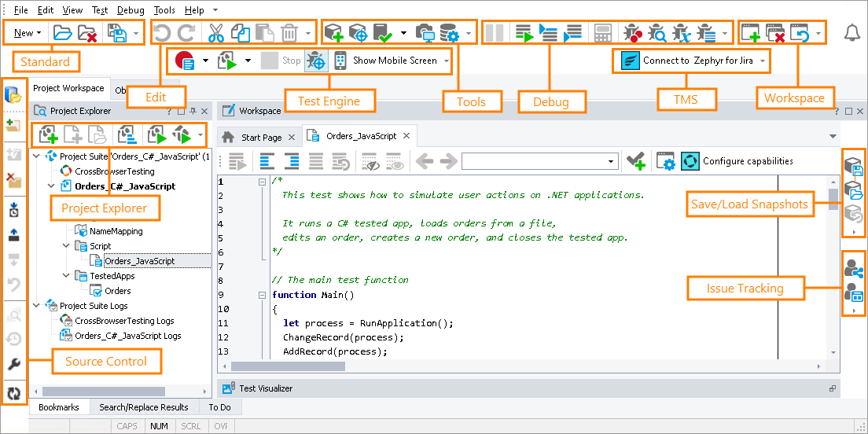Screen dimensions: 868x434
Task: Click the Cut scissors icon
Action: pos(215,32)
